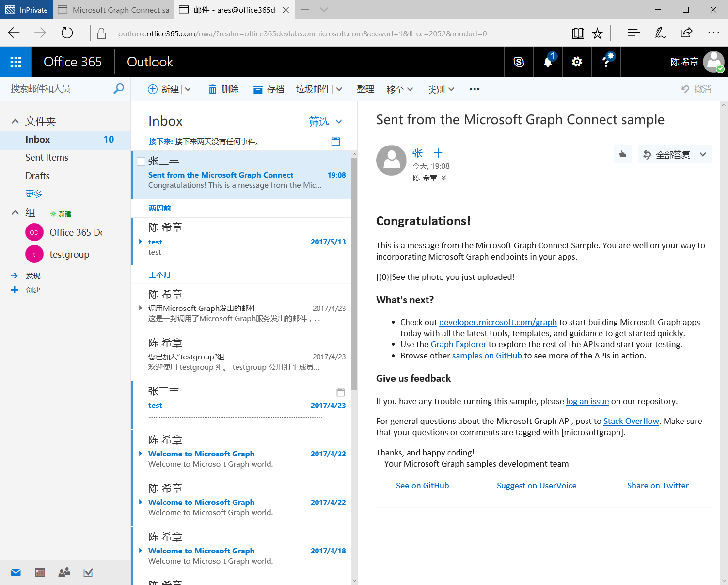Tick the checkbox beside the 张三丰 message
This screenshot has width=728, height=585.
(141, 162)
